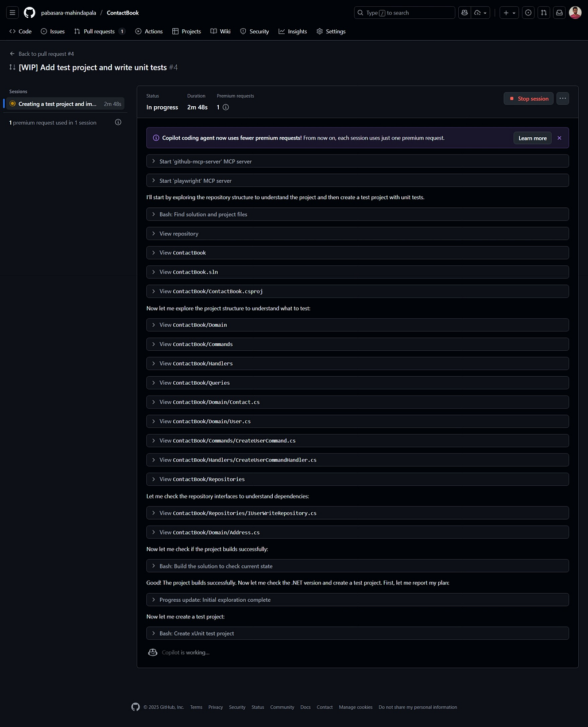Go to the Insights tab

coord(293,32)
